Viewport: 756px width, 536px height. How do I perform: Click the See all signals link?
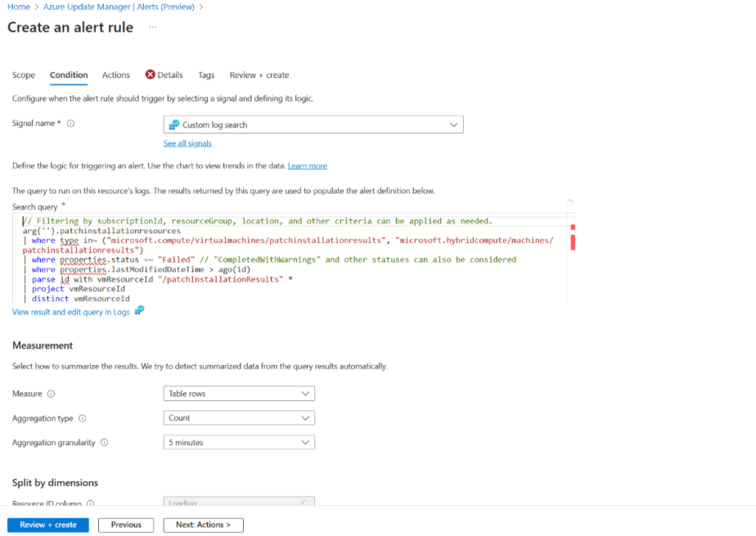(187, 142)
